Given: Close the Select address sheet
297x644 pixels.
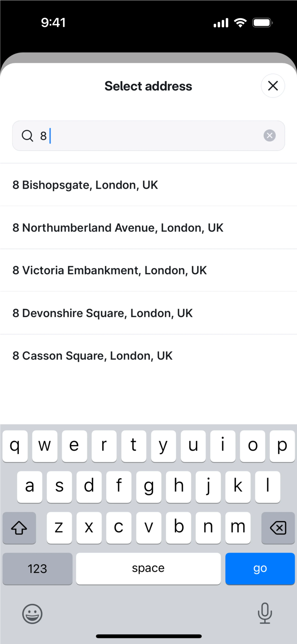Looking at the screenshot, I should 273,86.
